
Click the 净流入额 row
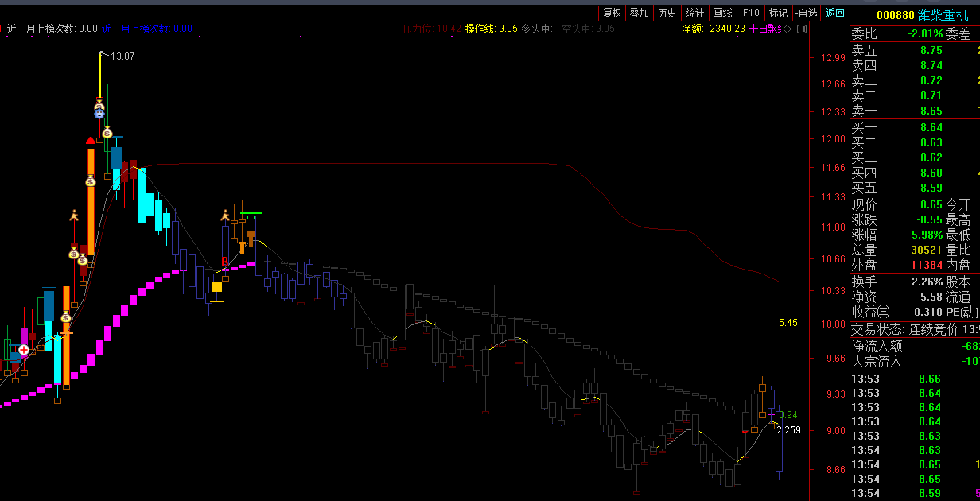click(915, 346)
